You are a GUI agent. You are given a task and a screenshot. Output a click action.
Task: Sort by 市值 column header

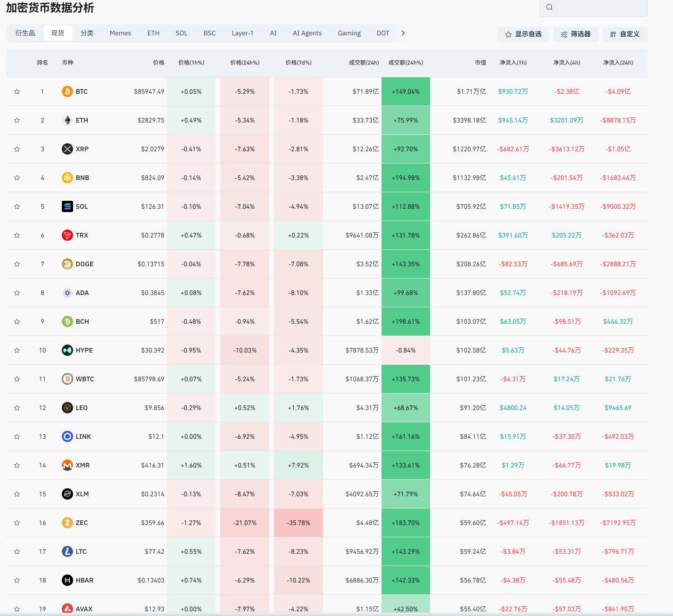pyautogui.click(x=480, y=63)
